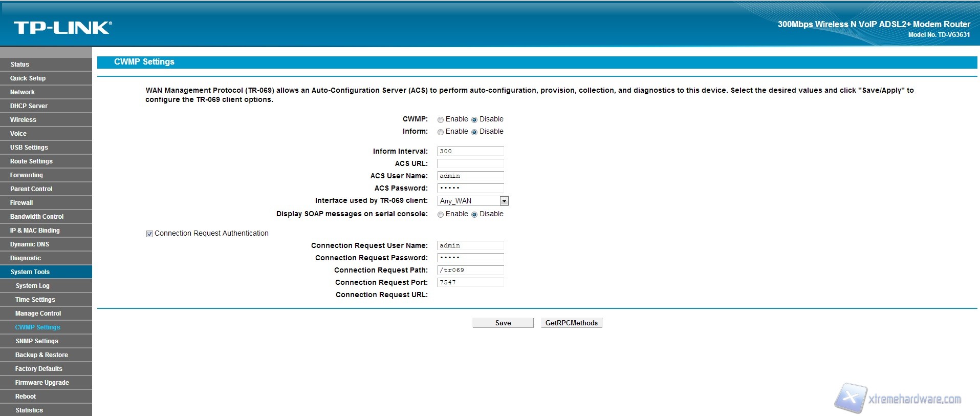This screenshot has height=416, width=980.
Task: Click the TP-LINK logo
Action: pos(62,28)
